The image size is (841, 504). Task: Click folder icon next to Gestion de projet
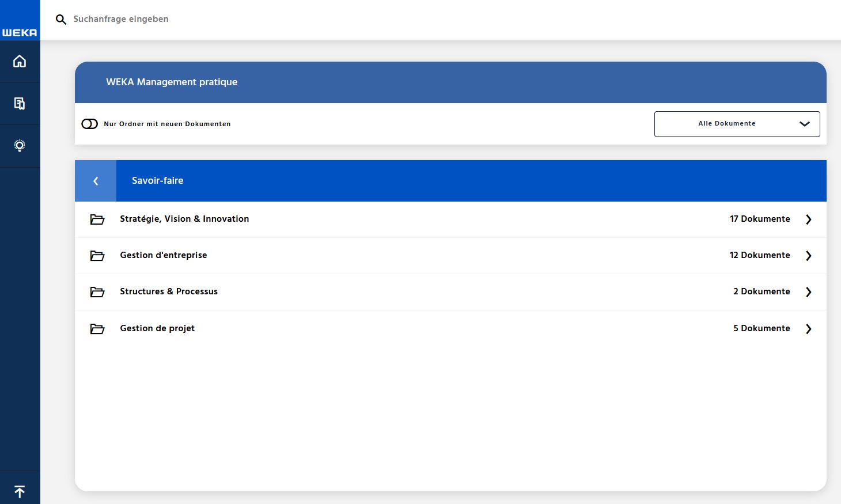pos(97,329)
